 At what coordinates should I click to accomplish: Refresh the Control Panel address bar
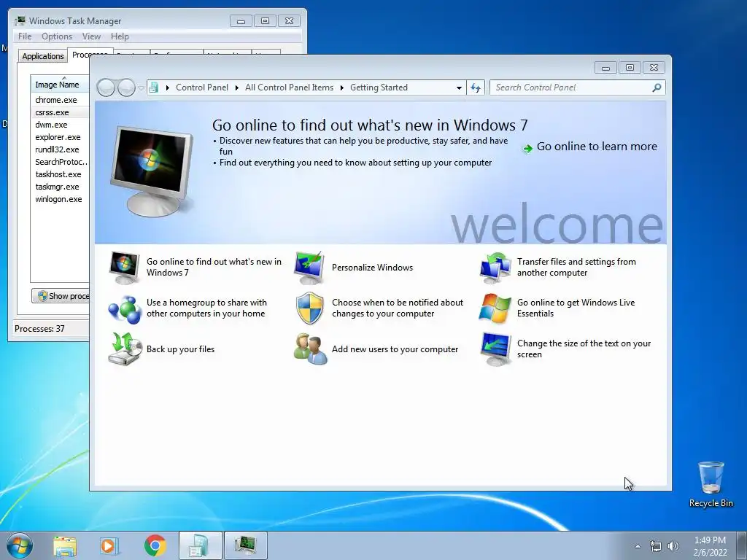click(x=476, y=87)
